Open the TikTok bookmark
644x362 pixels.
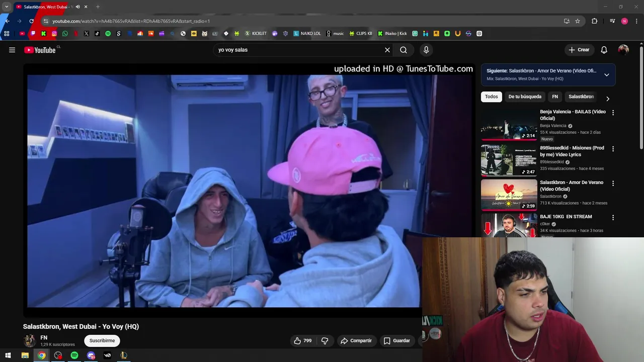point(97,34)
